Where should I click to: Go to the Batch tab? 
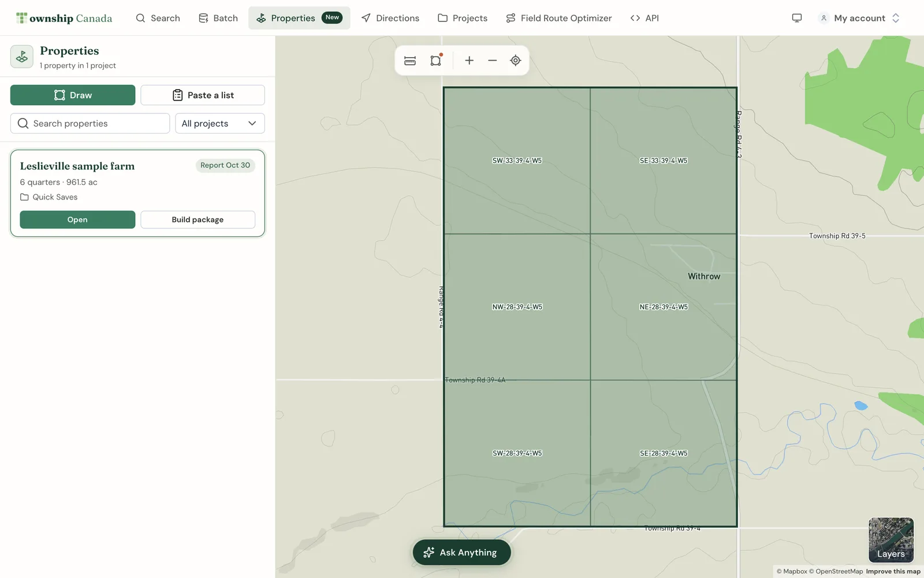tap(218, 18)
